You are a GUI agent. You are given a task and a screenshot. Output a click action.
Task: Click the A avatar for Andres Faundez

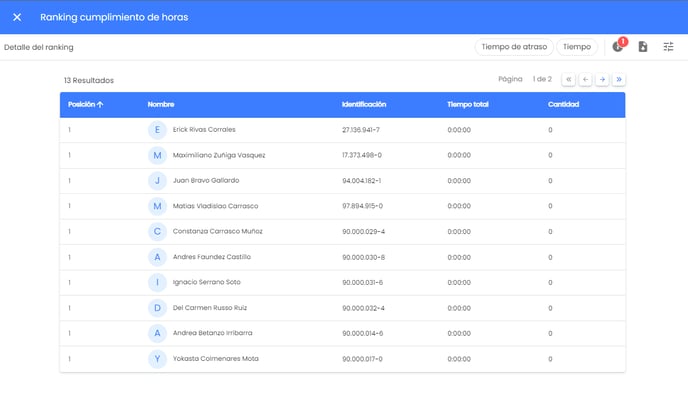point(157,257)
